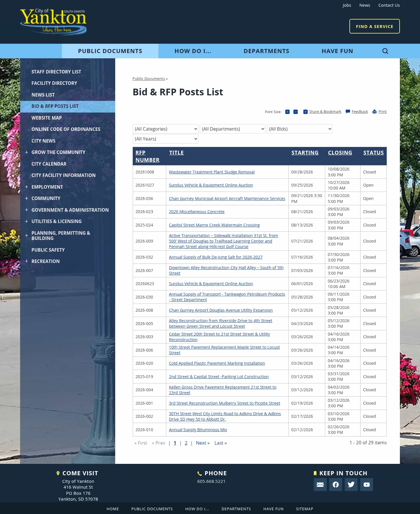Click Sitemap in footer navigation
420x514 pixels.
[x=304, y=509]
